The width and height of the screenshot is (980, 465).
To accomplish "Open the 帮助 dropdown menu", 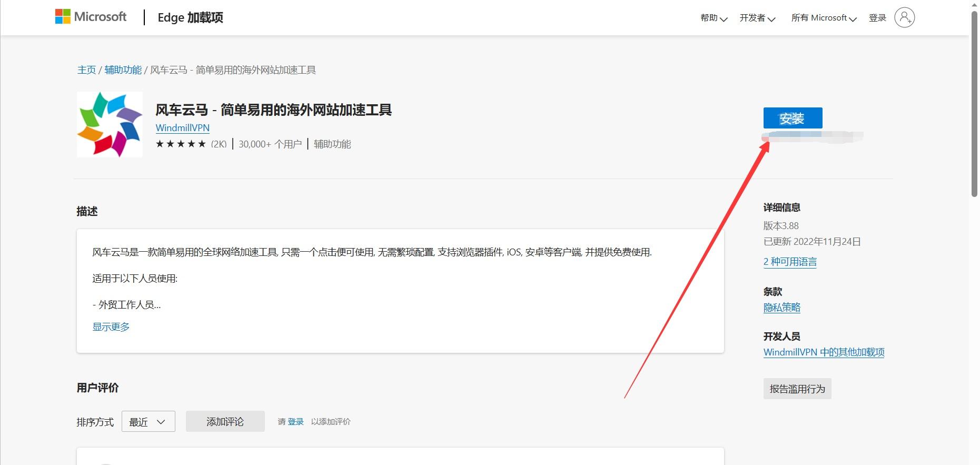I will click(714, 18).
